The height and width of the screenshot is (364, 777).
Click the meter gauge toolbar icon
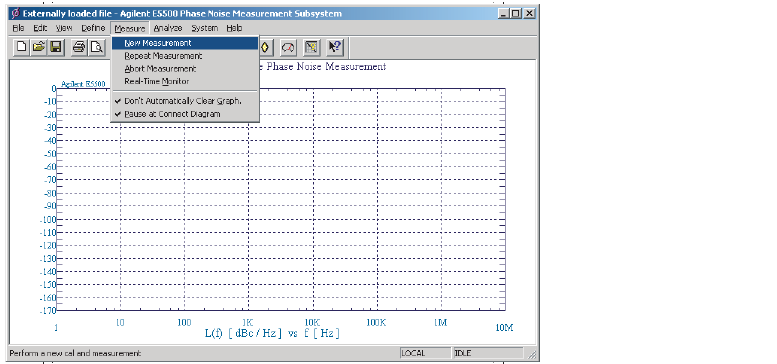click(288, 48)
